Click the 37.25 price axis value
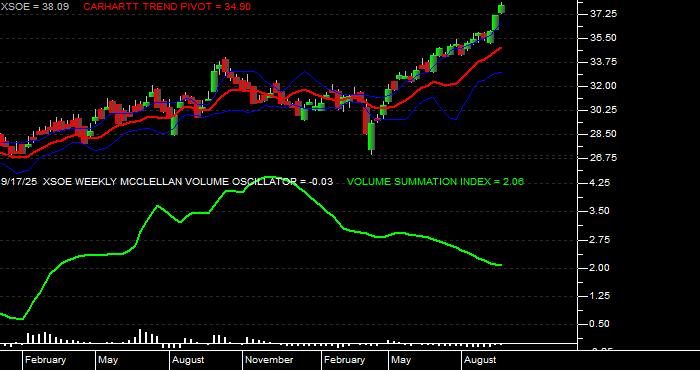700x370 pixels. tap(604, 14)
